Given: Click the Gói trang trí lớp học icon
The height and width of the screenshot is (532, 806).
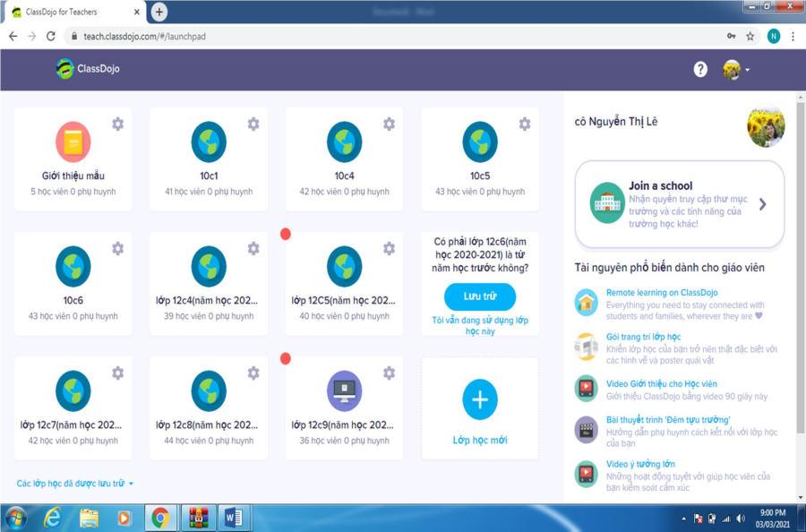Looking at the screenshot, I should [586, 347].
